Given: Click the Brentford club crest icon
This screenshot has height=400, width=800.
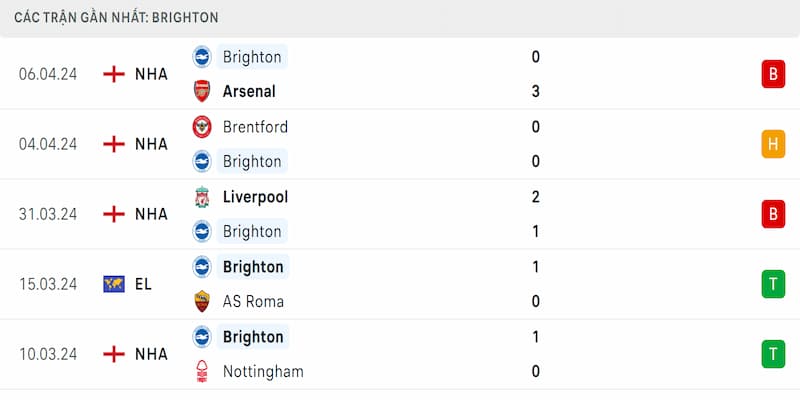Looking at the screenshot, I should pyautogui.click(x=202, y=127).
